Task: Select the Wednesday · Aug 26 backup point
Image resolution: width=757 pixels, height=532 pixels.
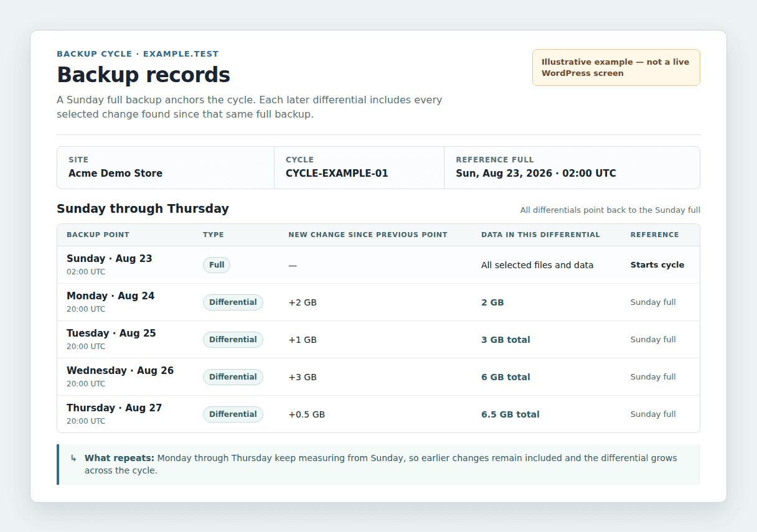Action: pos(120,371)
